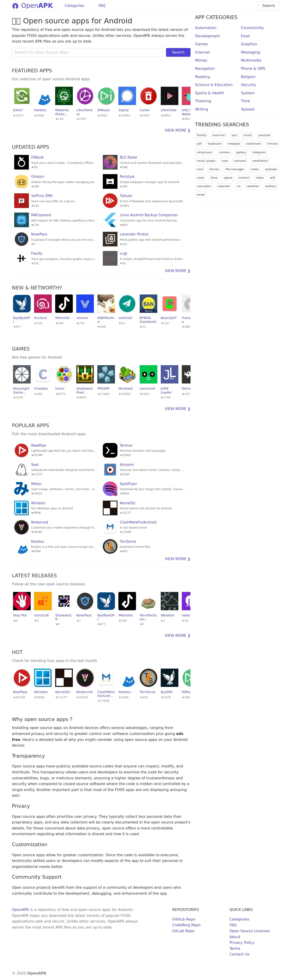Focus the Search For Open Source Apps field
294x980 pixels.
[87, 52]
